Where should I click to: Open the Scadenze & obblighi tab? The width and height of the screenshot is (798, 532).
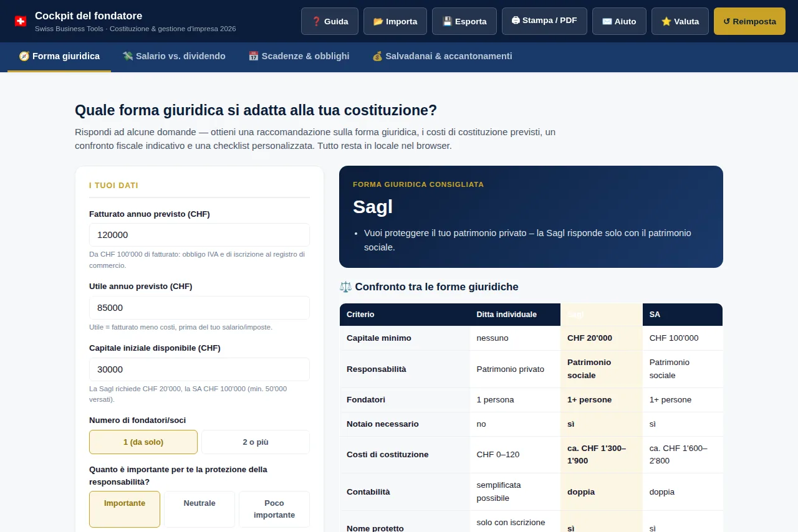(x=299, y=56)
